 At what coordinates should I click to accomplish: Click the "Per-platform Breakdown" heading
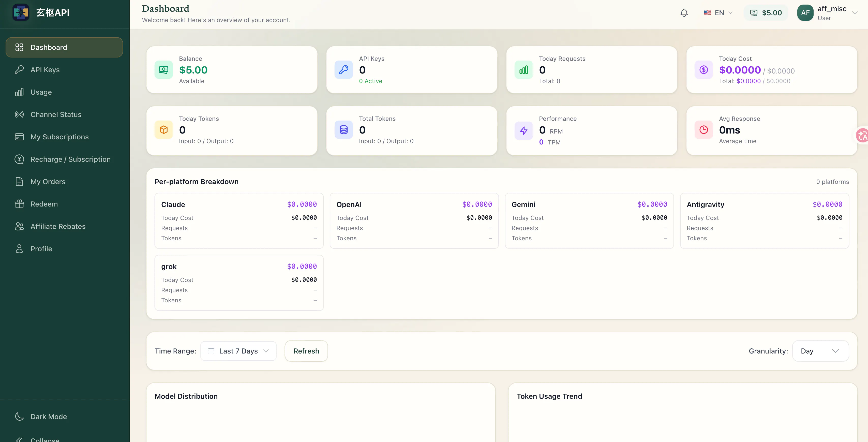point(197,182)
